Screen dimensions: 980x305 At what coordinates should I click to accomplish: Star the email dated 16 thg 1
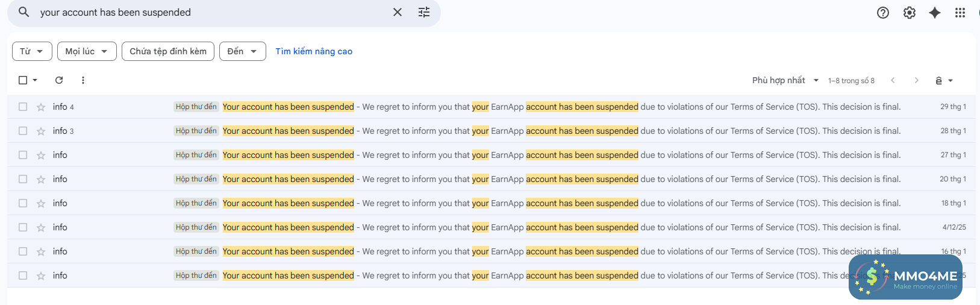(x=41, y=252)
